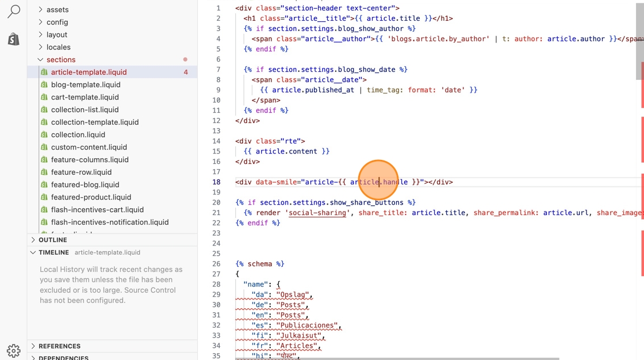Expand the OUTLINE panel
644x360 pixels.
click(x=52, y=240)
